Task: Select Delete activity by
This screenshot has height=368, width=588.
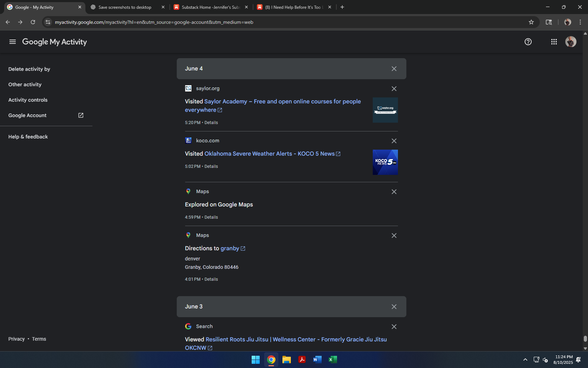Action: pyautogui.click(x=29, y=69)
